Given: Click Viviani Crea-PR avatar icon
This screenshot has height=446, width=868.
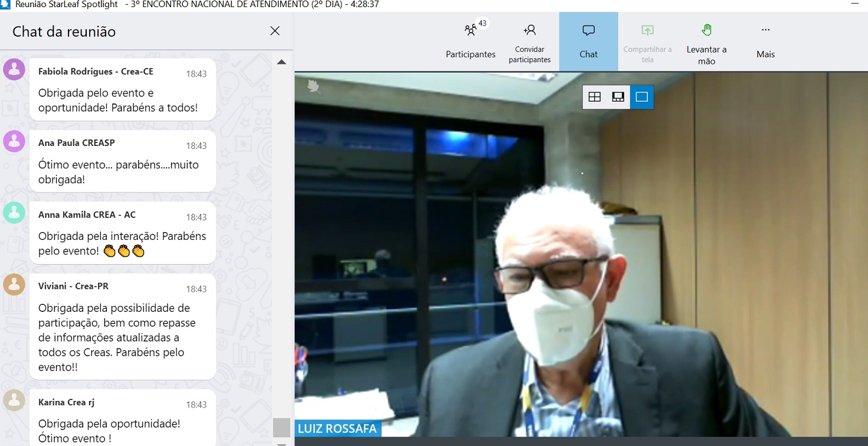Looking at the screenshot, I should [14, 284].
